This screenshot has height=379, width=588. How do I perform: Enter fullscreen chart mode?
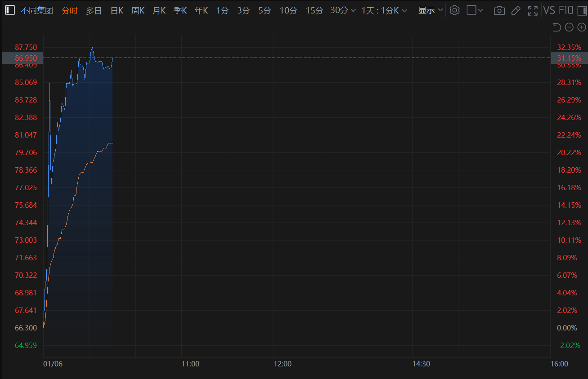point(533,10)
